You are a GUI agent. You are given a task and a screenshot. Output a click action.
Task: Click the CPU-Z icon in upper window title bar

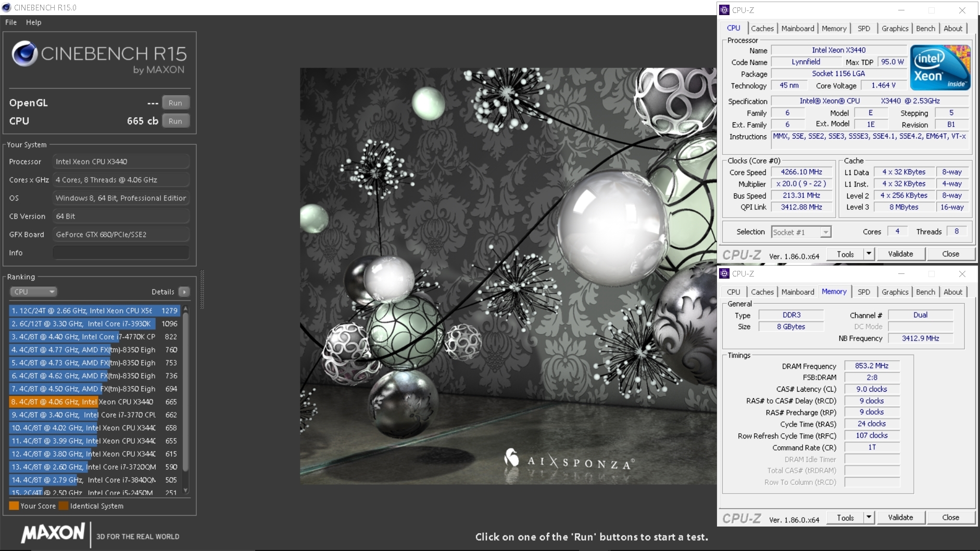tap(724, 10)
